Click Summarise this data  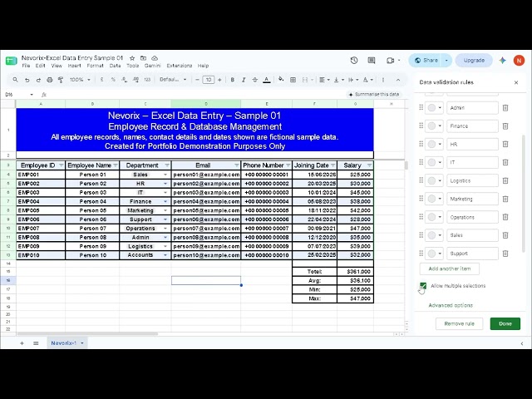coord(373,94)
